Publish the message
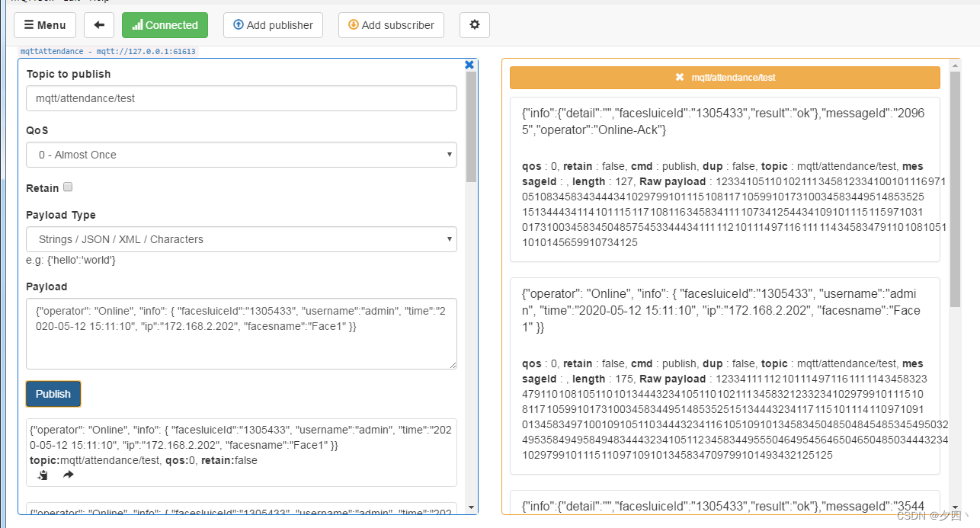Screen dimensions: 980x528 [53, 394]
